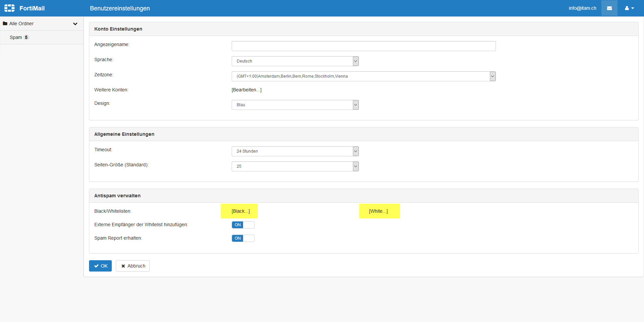The width and height of the screenshot is (644, 322).
Task: Click the FortiMail logo icon
Action: [x=9, y=8]
